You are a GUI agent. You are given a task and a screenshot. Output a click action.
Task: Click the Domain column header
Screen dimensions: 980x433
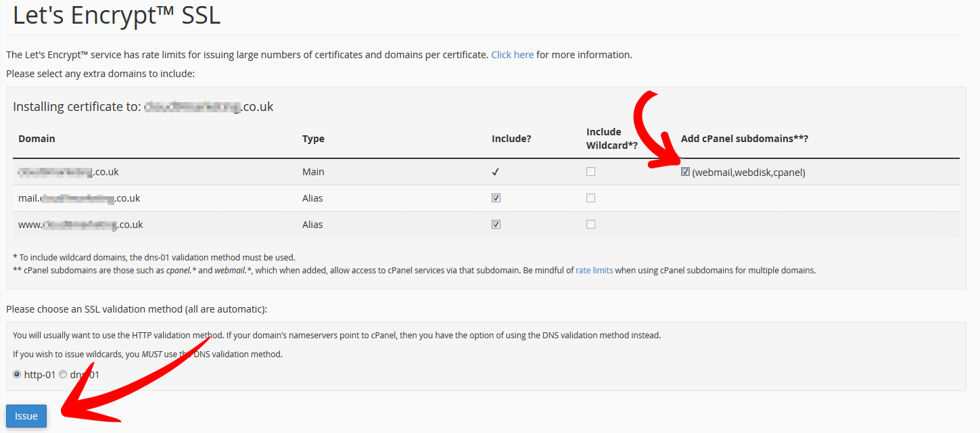pyautogui.click(x=37, y=138)
